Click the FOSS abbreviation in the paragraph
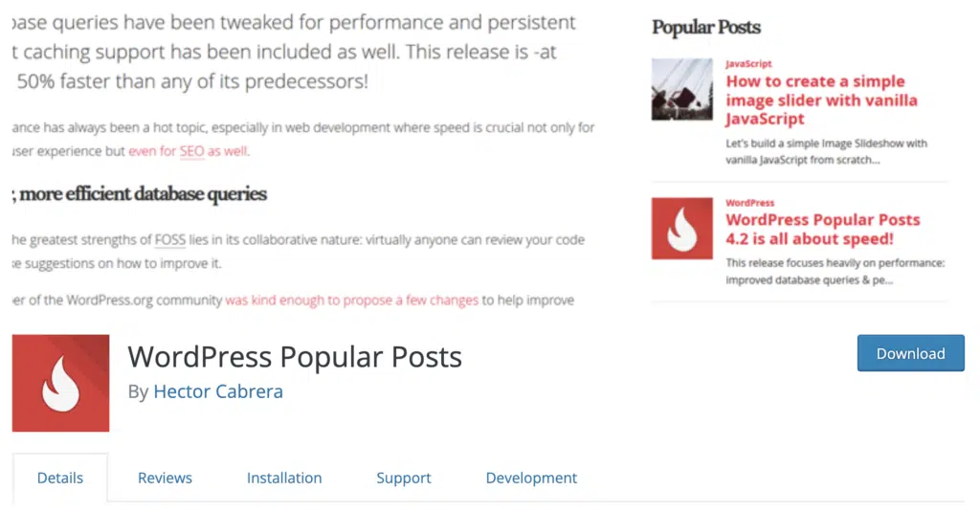 coord(170,240)
